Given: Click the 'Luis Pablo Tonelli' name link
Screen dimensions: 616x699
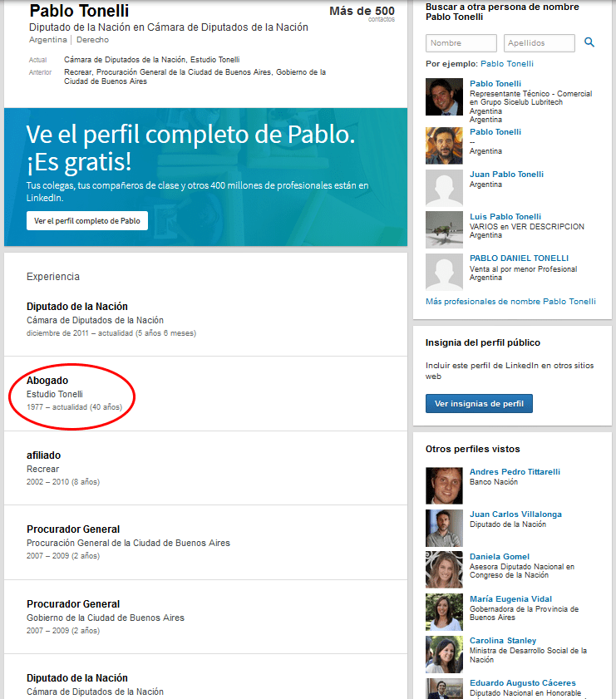Looking at the screenshot, I should click(x=505, y=217).
